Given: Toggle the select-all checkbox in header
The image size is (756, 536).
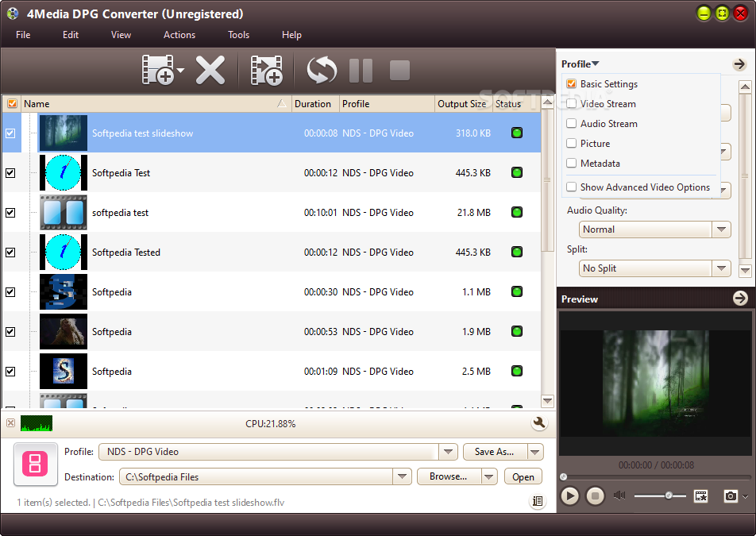Looking at the screenshot, I should tap(12, 104).
